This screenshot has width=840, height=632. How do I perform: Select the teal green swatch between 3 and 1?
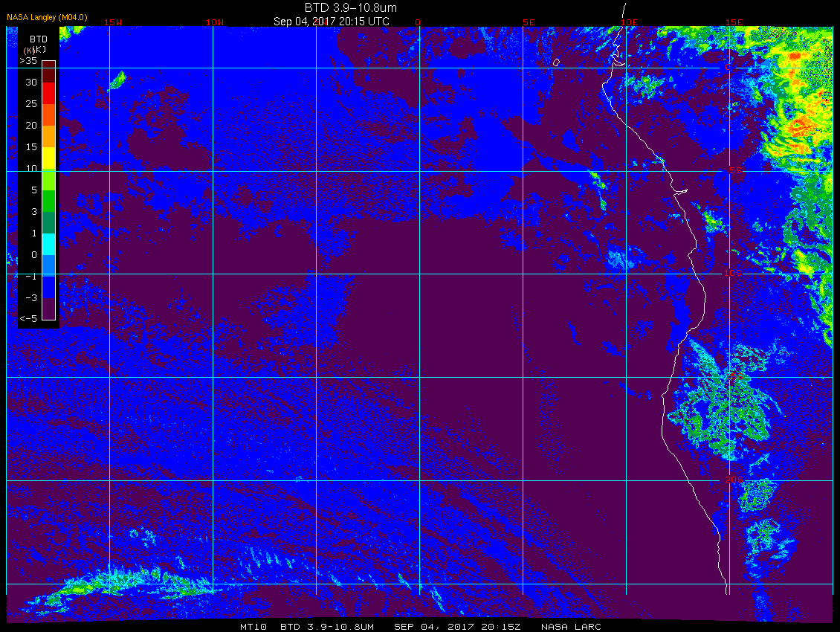pos(49,222)
